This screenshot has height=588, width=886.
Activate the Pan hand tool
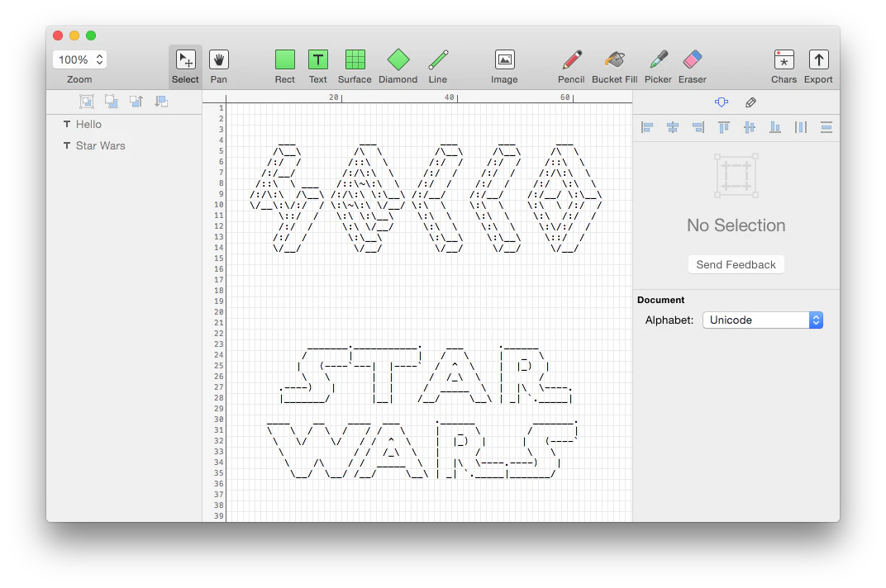[219, 66]
